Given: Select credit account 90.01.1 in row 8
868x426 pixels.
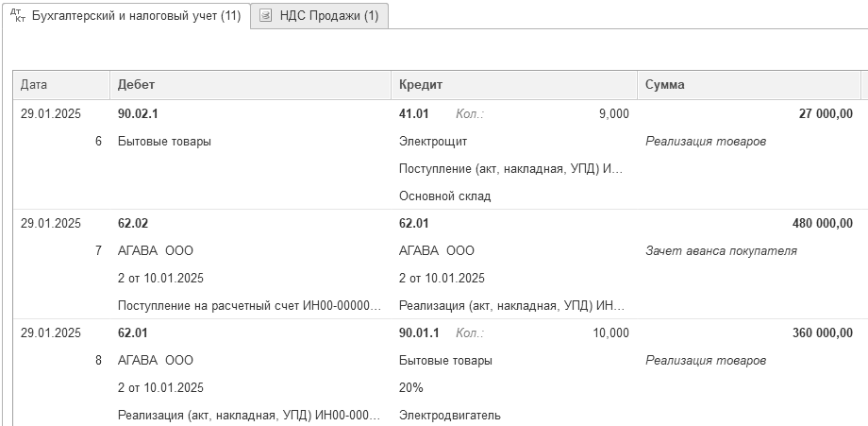Looking at the screenshot, I should [419, 333].
